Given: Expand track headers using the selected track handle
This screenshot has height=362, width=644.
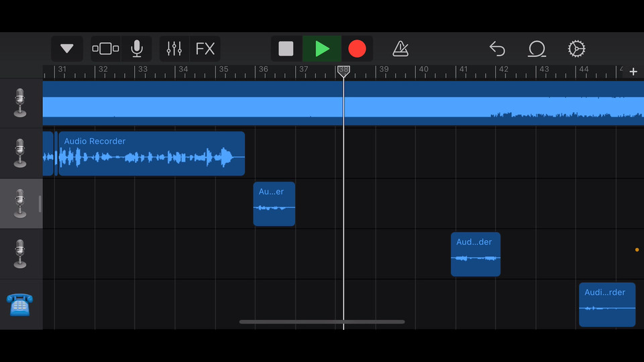Looking at the screenshot, I should pos(40,204).
